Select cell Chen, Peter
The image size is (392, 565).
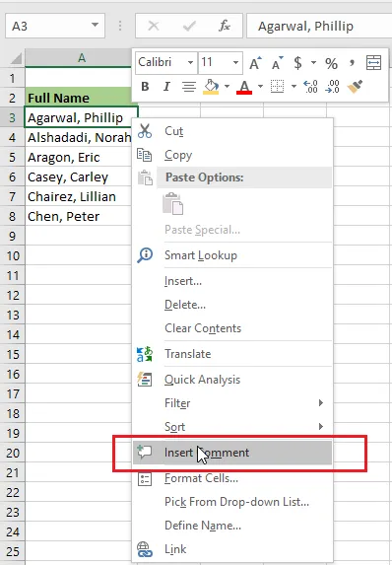pyautogui.click(x=79, y=216)
